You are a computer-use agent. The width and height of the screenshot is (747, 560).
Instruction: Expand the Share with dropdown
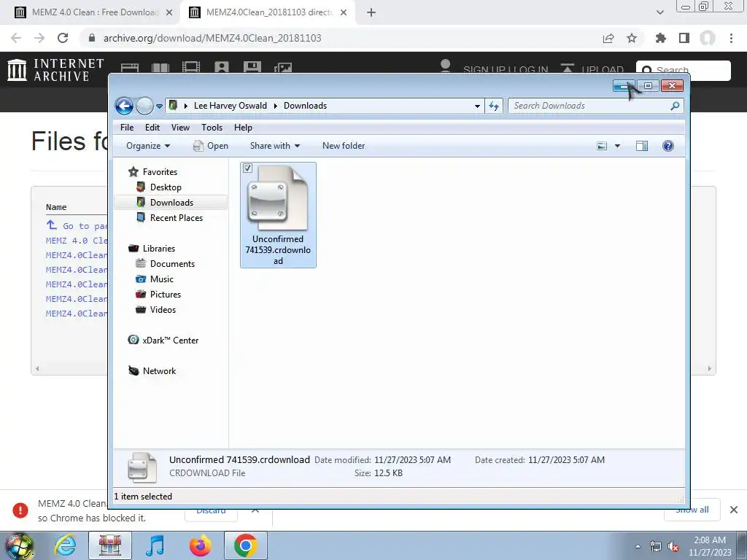pyautogui.click(x=275, y=146)
